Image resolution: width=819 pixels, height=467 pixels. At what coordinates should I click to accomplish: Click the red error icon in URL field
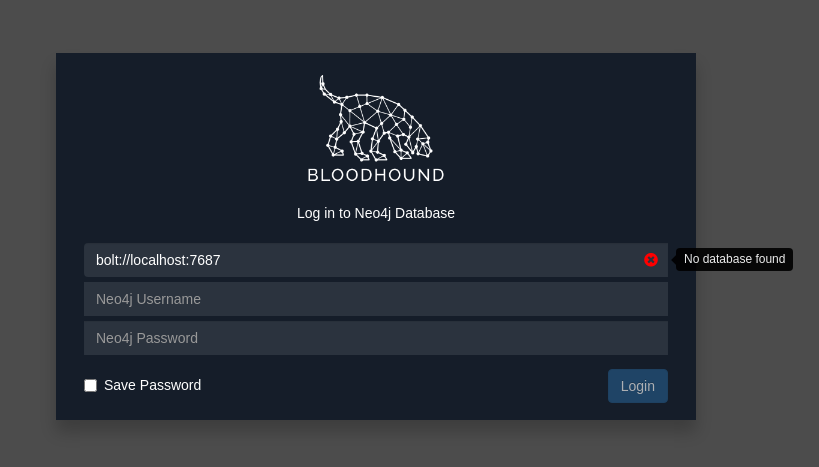click(x=651, y=260)
